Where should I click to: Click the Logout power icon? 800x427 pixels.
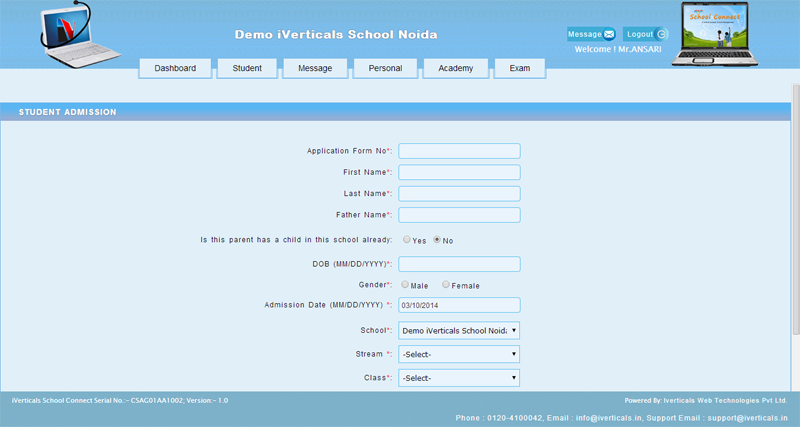pyautogui.click(x=661, y=34)
